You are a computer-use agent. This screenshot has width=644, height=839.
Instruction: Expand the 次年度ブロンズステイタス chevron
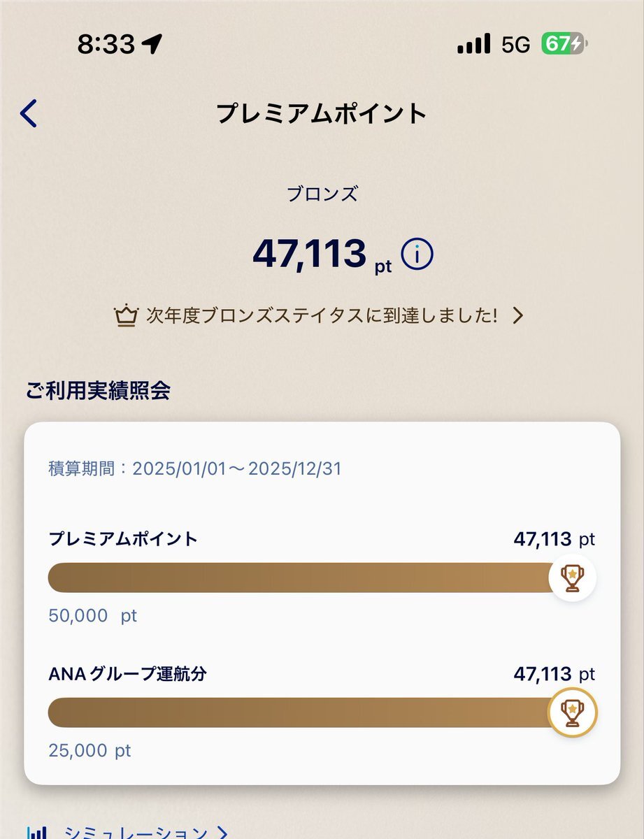pos(518,316)
